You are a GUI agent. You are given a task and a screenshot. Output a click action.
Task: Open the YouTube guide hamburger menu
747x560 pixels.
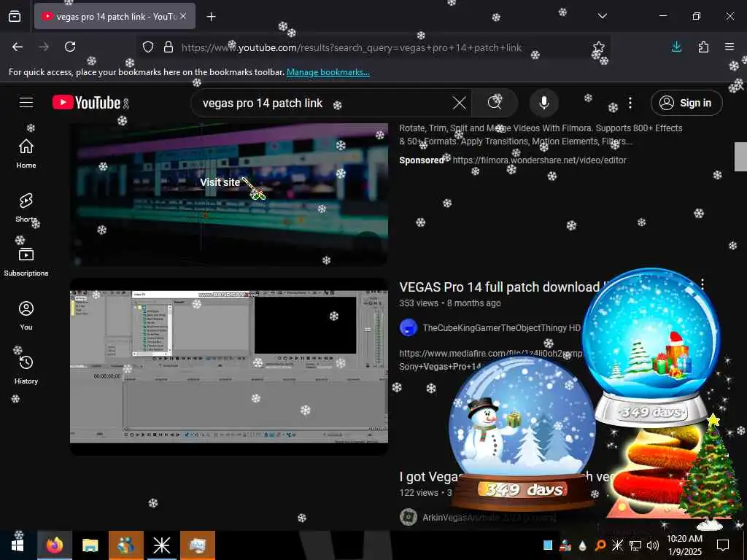tap(26, 102)
